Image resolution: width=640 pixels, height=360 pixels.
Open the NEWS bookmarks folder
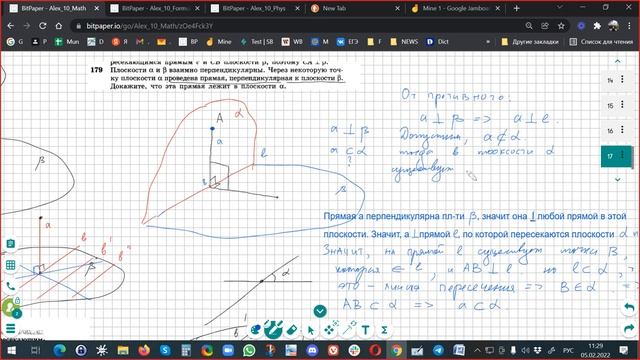point(404,42)
